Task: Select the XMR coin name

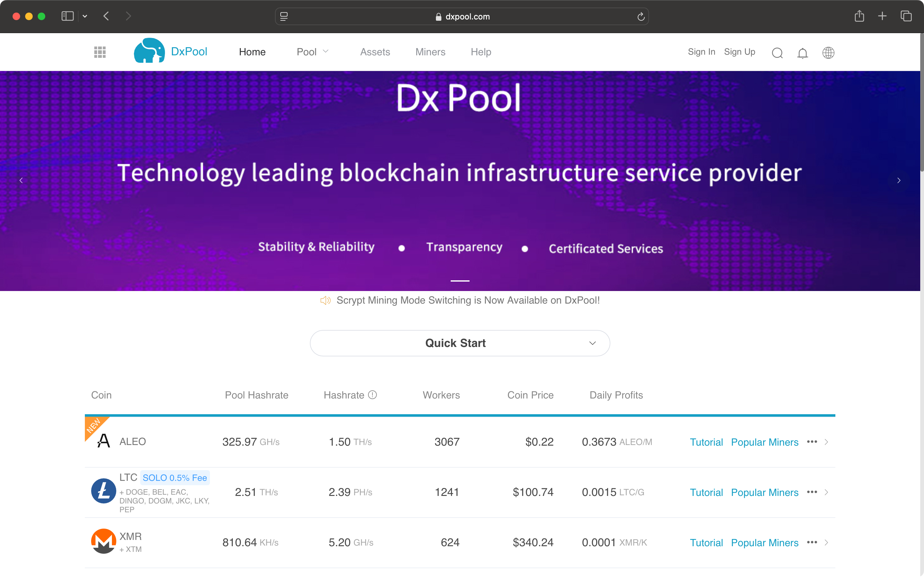Action: point(130,536)
